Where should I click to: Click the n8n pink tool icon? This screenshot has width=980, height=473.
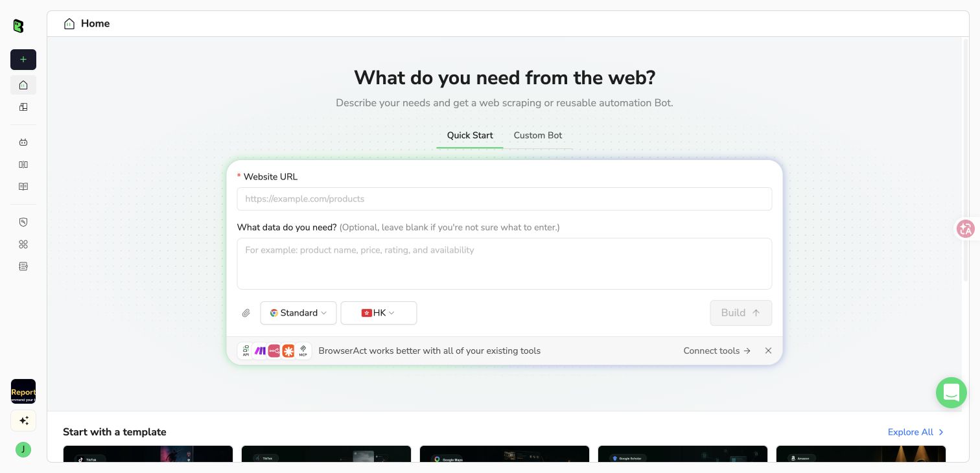274,351
